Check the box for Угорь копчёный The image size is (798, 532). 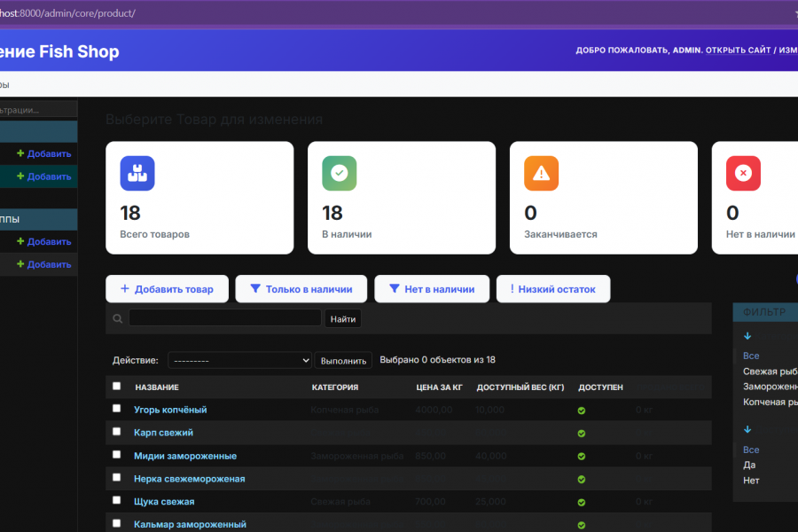[x=116, y=408]
